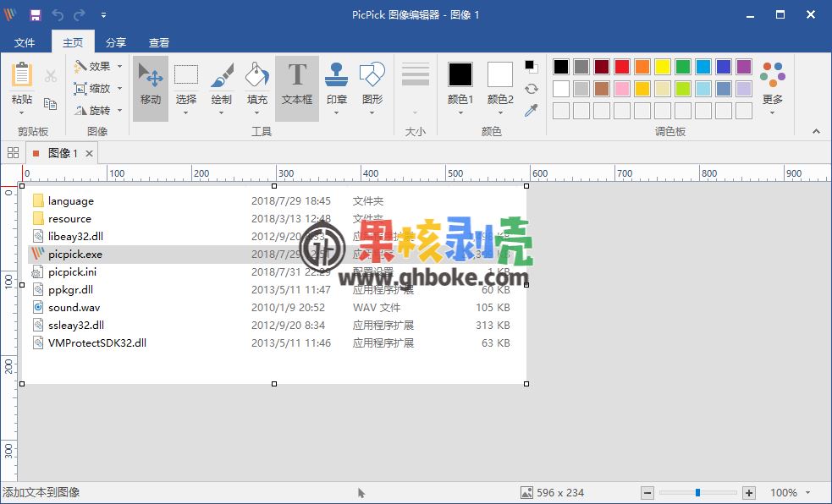This screenshot has height=504, width=832.
Task: Click the Color 2 white swatch
Action: point(500,74)
